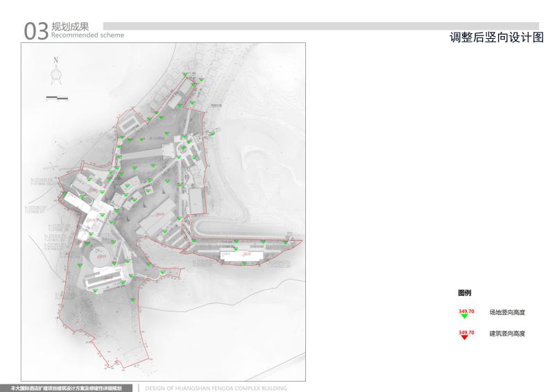Click the red building elevation triangle in legend

465,338
